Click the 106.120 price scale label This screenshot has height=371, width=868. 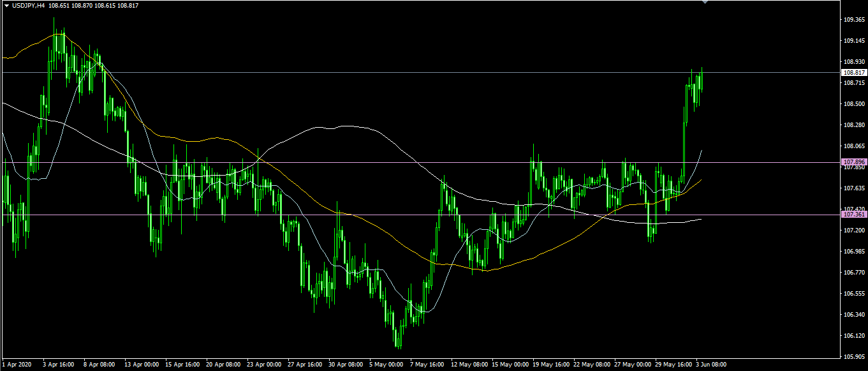[x=854, y=336]
